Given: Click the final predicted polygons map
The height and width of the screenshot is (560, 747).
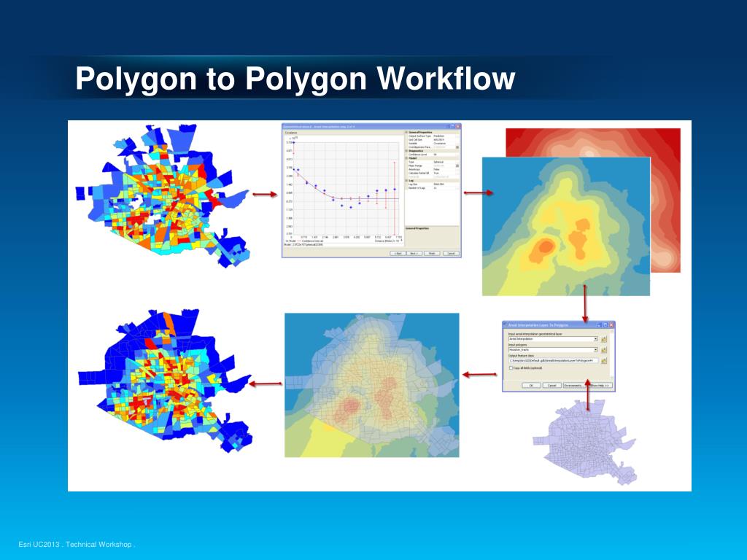Looking at the screenshot, I should pos(164,381).
